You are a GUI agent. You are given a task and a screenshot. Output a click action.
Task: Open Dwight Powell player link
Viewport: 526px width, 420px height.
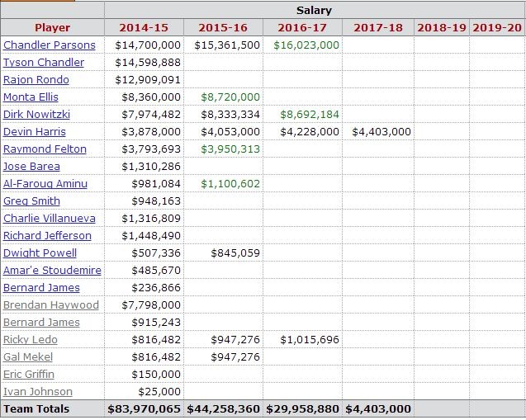pyautogui.click(x=40, y=252)
